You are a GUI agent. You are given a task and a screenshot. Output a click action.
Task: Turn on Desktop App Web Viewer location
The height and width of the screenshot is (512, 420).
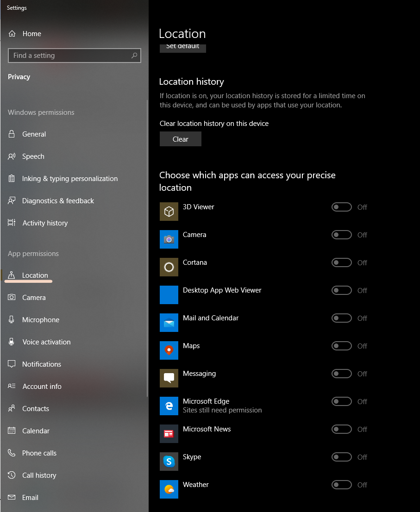point(342,291)
